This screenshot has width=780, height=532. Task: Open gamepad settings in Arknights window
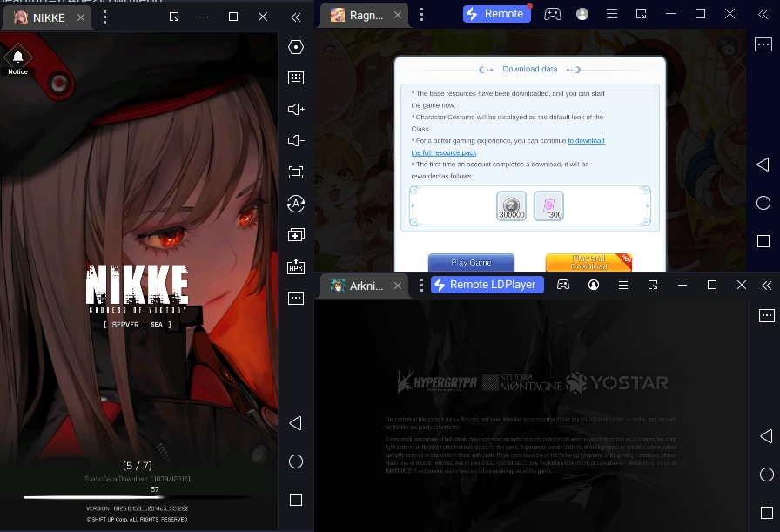pyautogui.click(x=563, y=285)
